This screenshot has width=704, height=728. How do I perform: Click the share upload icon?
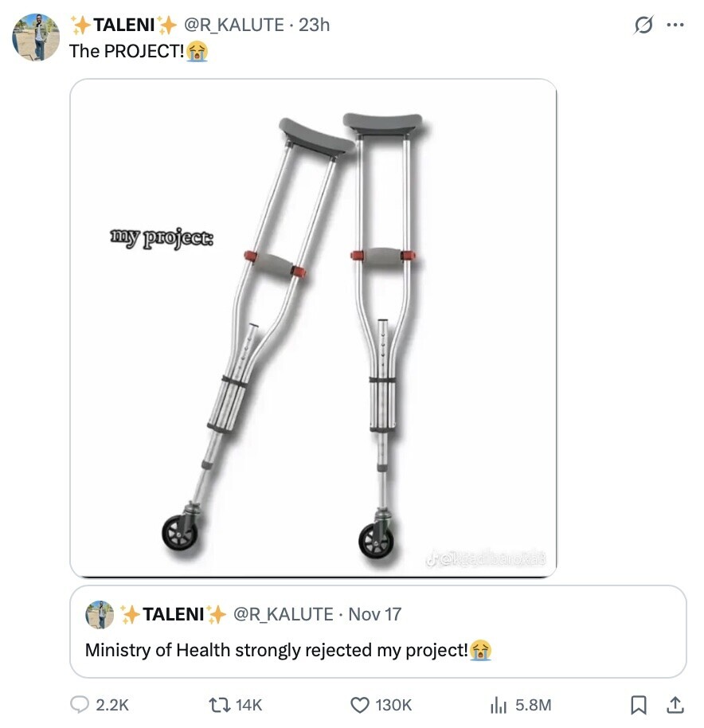[675, 705]
